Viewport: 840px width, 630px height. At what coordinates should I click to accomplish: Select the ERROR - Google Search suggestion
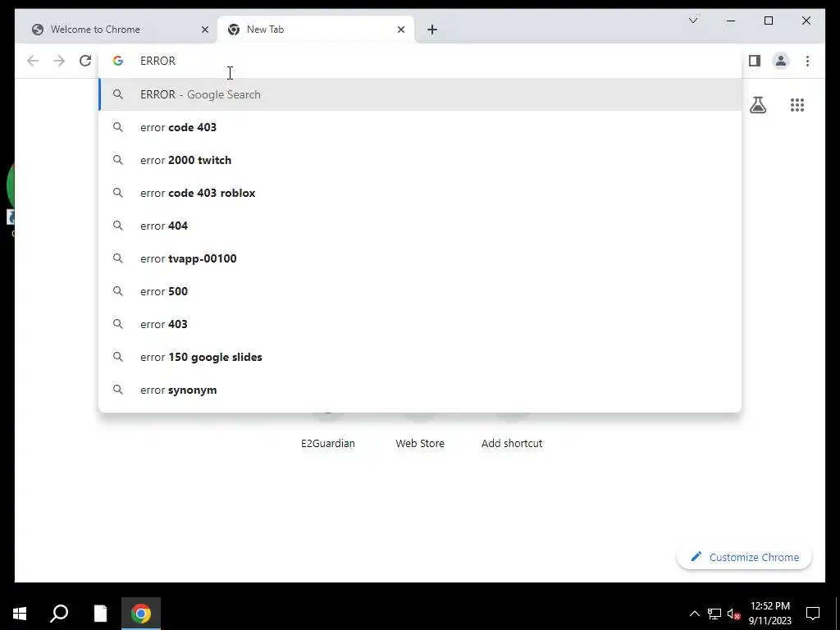point(420,94)
